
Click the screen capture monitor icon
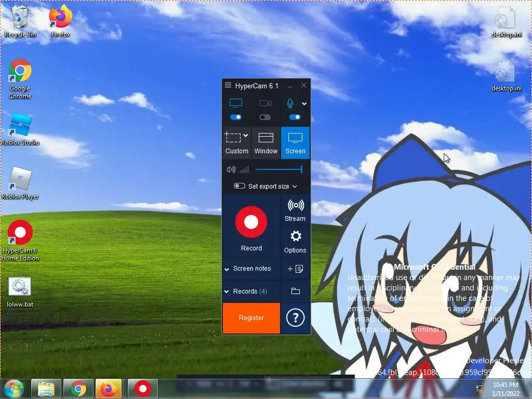[x=236, y=103]
